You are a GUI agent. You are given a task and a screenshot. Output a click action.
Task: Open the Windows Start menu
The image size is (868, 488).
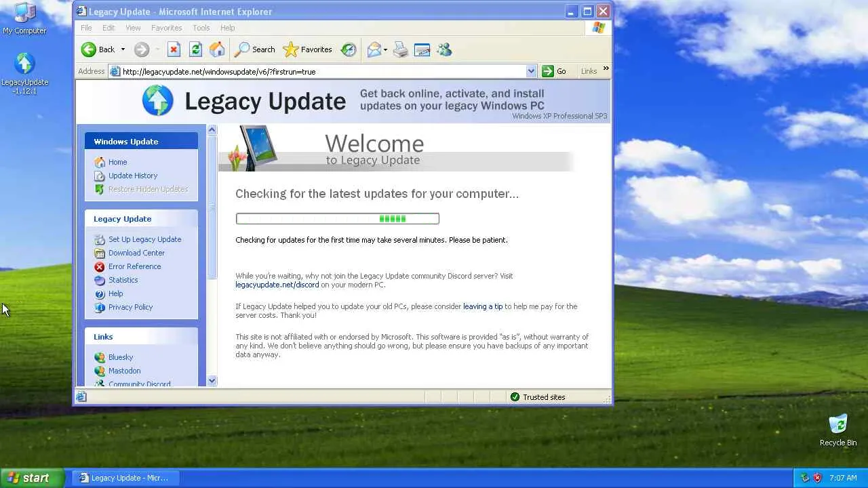(33, 478)
